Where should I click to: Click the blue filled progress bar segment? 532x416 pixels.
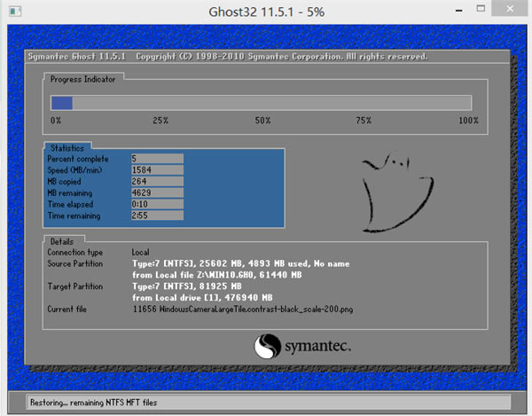point(61,102)
